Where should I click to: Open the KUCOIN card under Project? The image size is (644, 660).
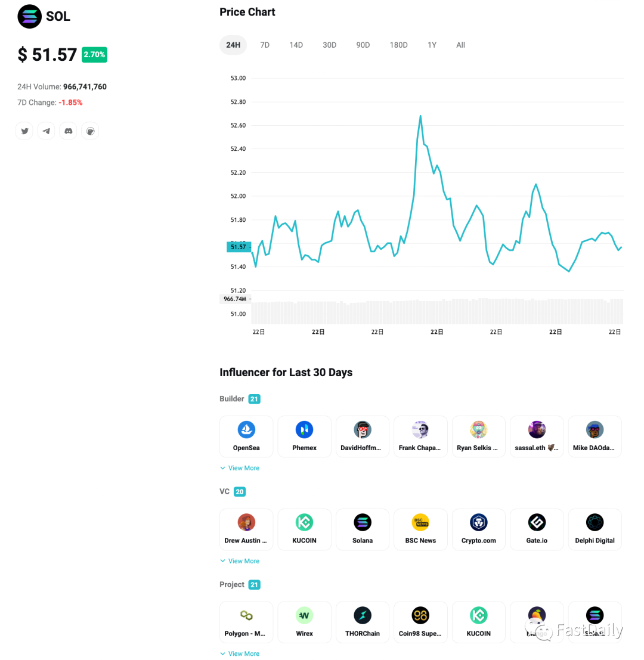tap(479, 622)
